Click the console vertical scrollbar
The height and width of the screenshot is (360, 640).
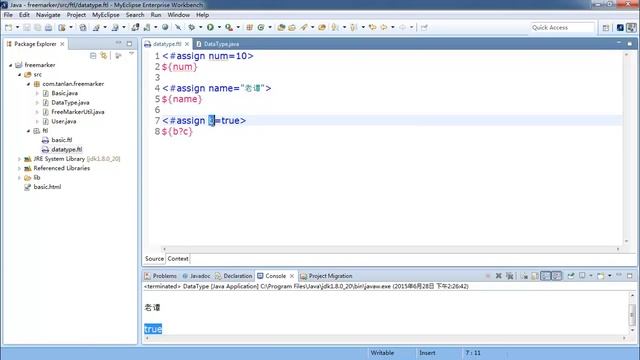632,312
